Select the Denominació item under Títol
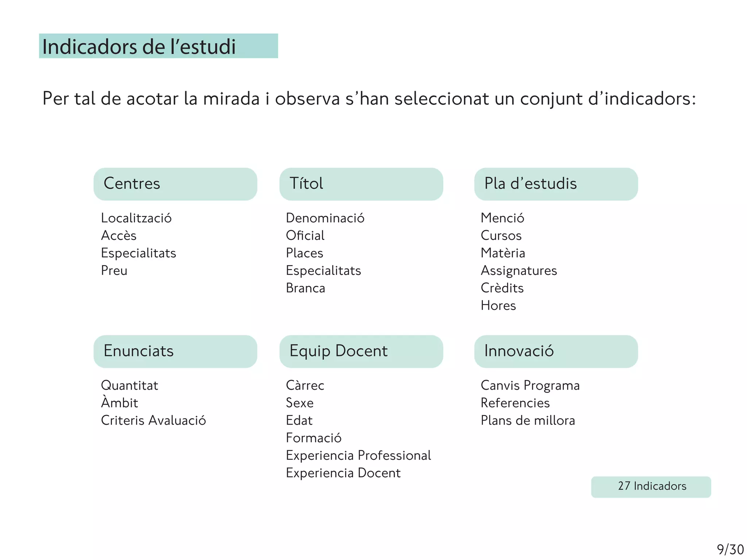 325,218
